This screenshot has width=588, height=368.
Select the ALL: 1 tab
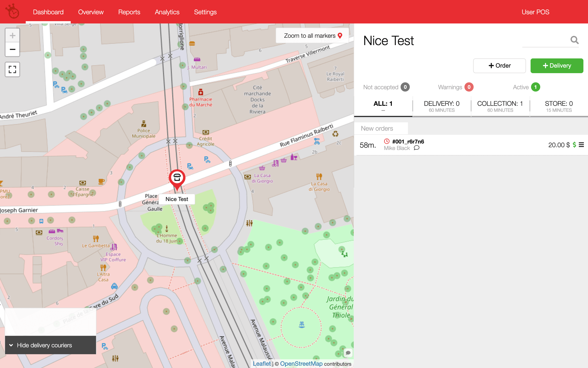coord(383,106)
